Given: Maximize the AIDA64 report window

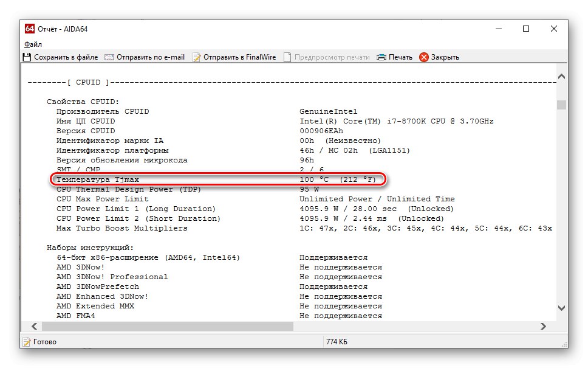Looking at the screenshot, I should pyautogui.click(x=526, y=29).
